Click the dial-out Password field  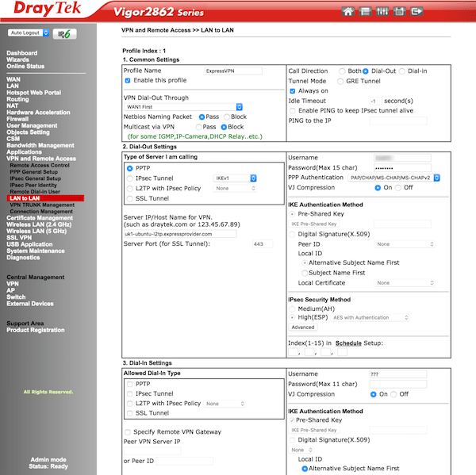pos(402,168)
